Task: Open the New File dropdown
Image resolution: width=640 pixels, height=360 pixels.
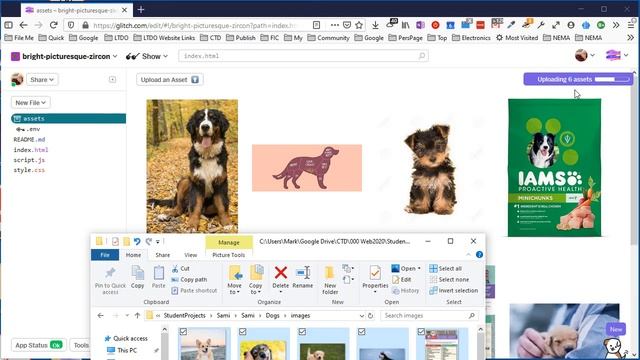Action: pos(31,102)
